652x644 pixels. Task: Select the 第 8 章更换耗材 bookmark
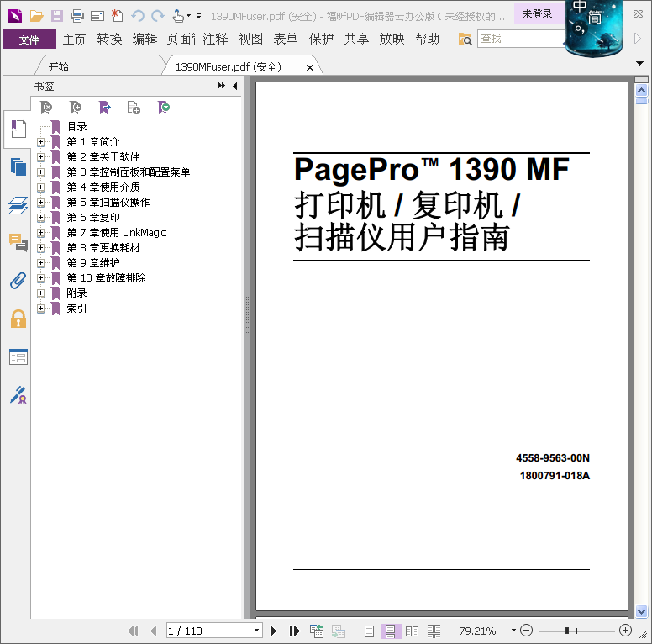(x=103, y=248)
